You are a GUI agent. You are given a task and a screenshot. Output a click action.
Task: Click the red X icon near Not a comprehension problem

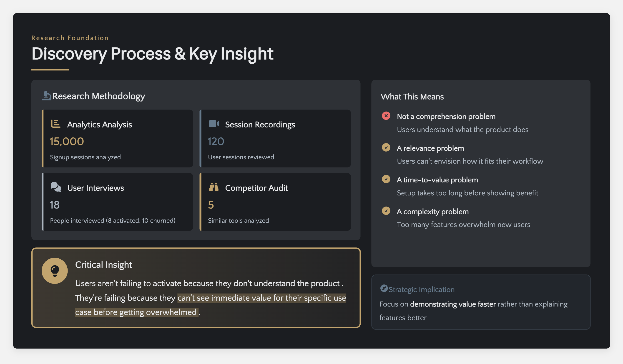(x=386, y=116)
